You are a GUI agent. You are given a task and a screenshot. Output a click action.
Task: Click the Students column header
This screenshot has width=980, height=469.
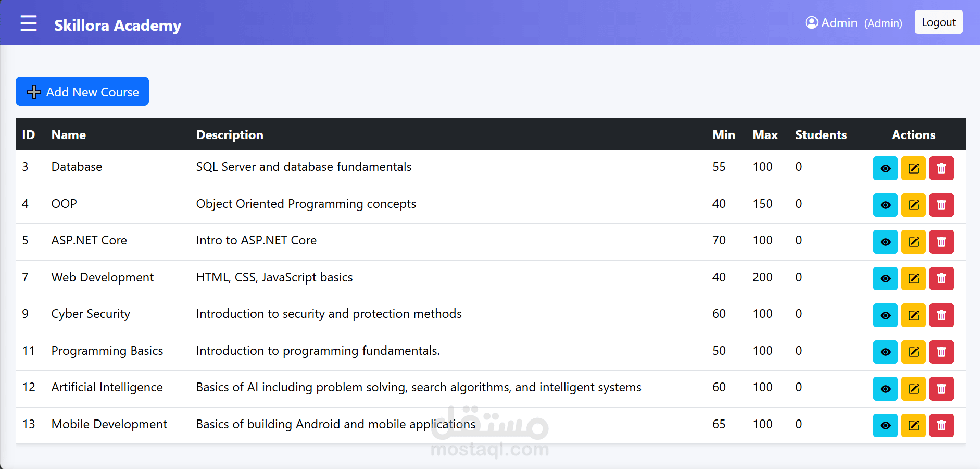(821, 135)
